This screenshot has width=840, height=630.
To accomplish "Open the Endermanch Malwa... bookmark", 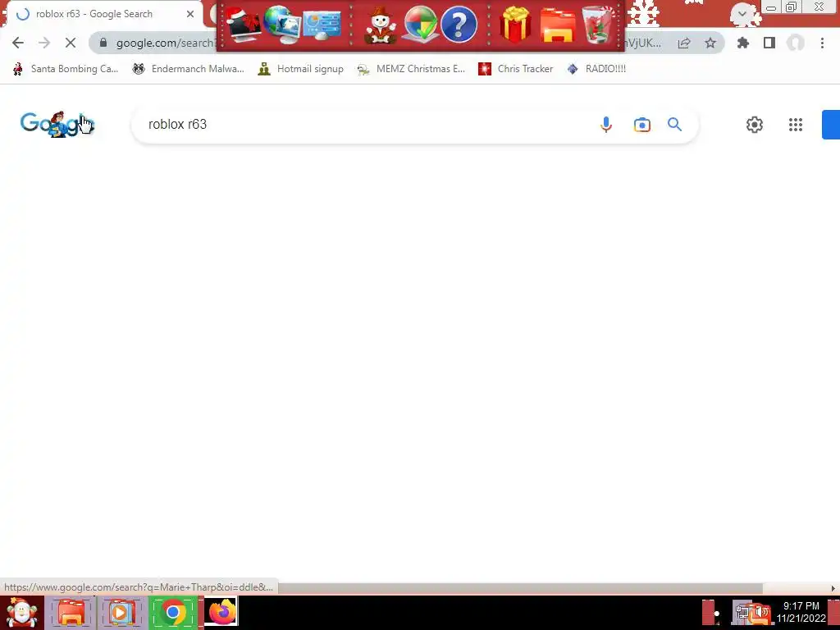I will (188, 69).
